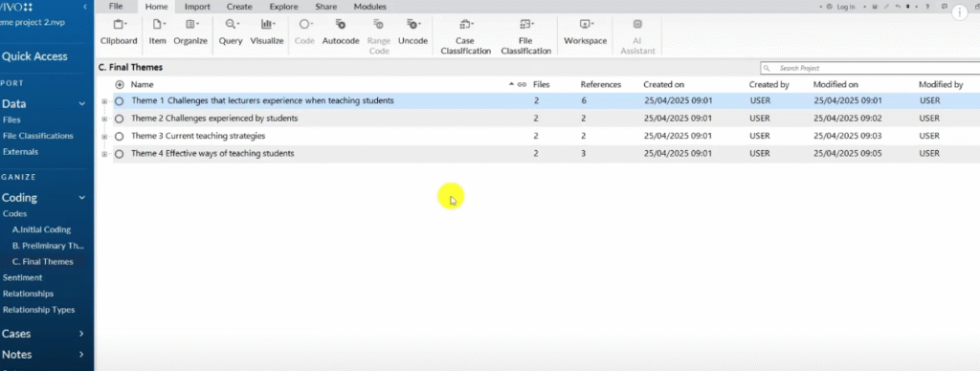This screenshot has width=980, height=371.
Task: Expand the Theme 4 row
Action: (x=104, y=154)
